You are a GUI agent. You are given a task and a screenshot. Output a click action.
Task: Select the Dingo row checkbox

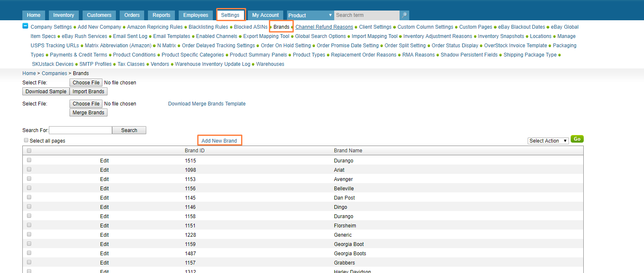[29, 206]
